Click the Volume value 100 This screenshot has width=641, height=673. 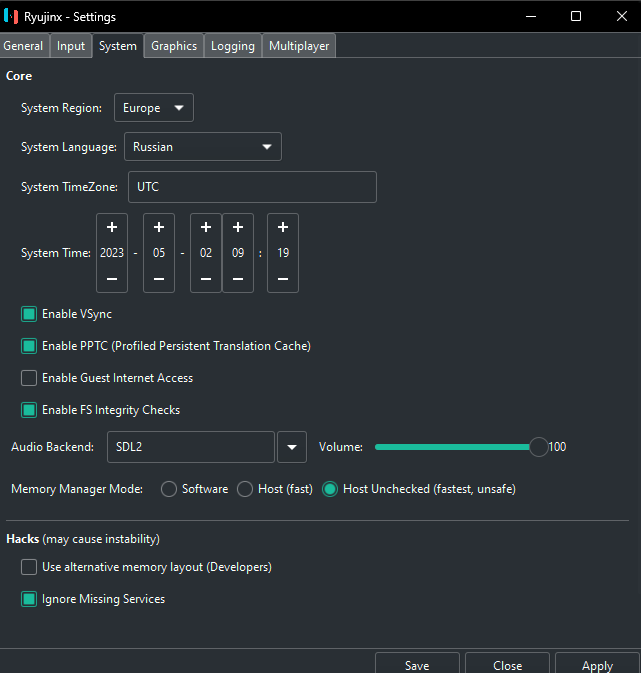pos(557,447)
